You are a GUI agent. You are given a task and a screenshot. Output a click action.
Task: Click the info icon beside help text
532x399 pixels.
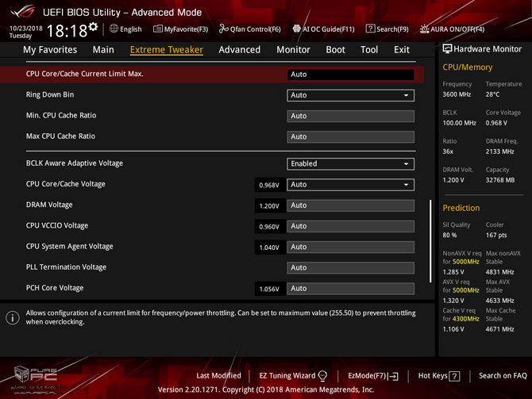pyautogui.click(x=13, y=317)
